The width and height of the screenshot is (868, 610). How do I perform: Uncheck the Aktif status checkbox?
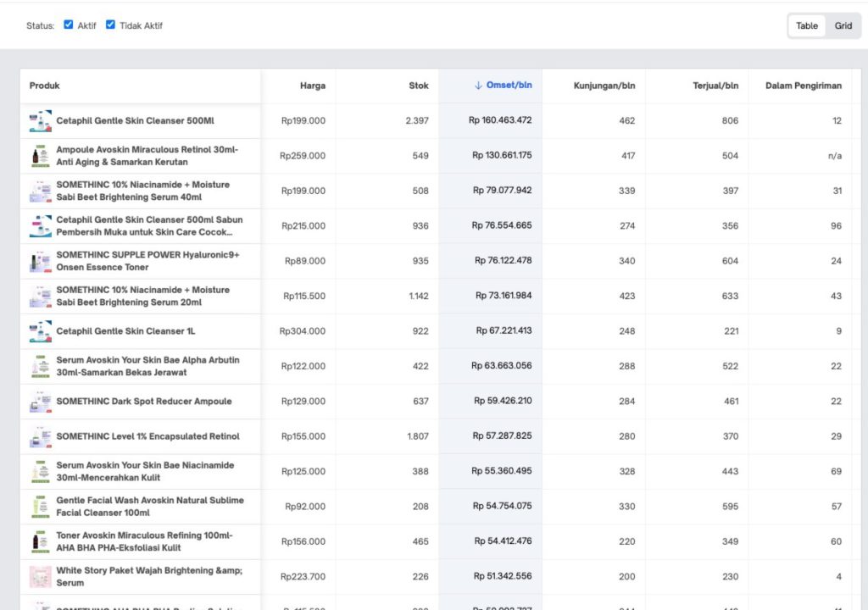click(69, 25)
